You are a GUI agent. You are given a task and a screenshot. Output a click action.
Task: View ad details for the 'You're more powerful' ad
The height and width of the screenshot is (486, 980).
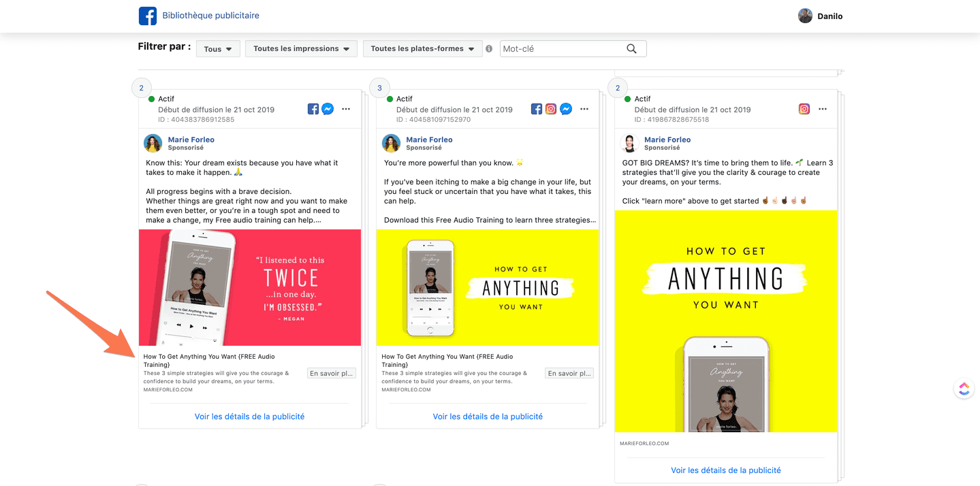click(x=488, y=417)
